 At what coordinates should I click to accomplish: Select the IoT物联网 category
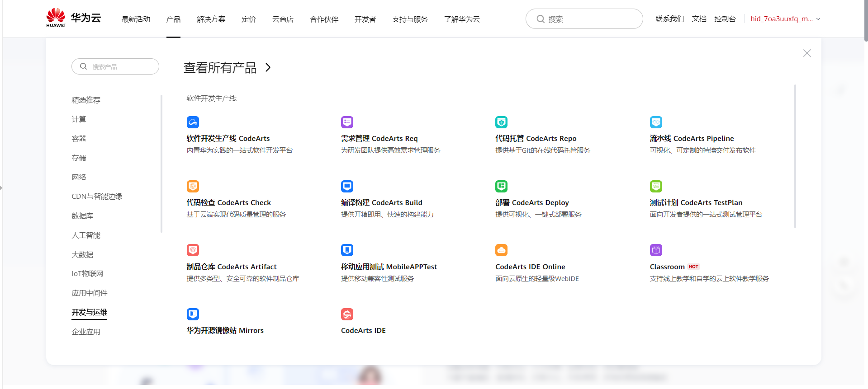[x=87, y=274]
